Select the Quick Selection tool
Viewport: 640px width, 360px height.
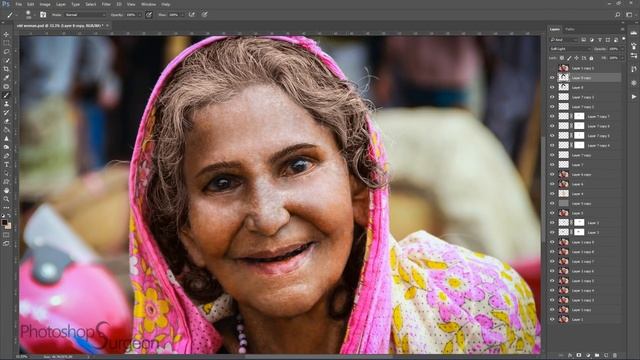coord(6,60)
